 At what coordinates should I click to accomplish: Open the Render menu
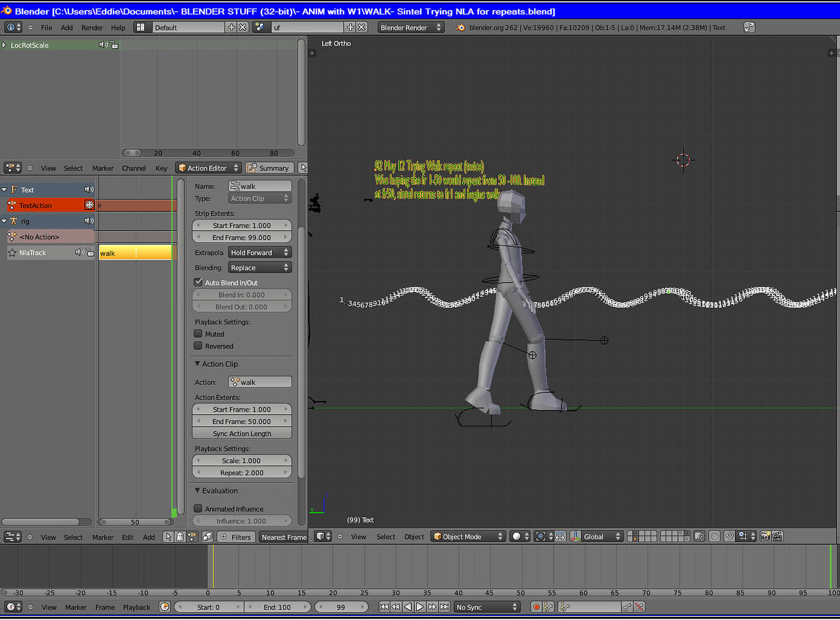[92, 27]
